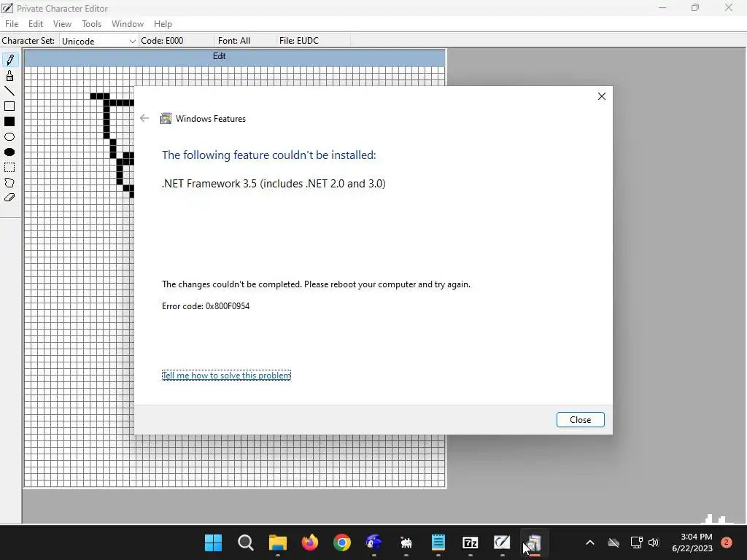Screen dimensions: 747x560
Task: Click the .NET Framework 3.5 feature text
Action: point(274,184)
